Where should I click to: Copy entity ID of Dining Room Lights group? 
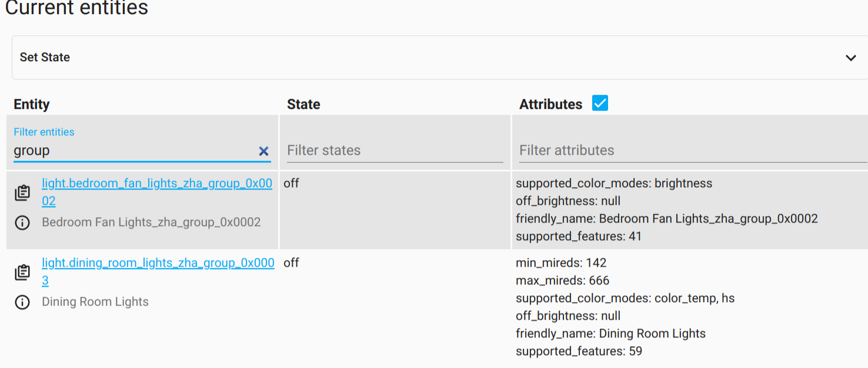point(22,271)
